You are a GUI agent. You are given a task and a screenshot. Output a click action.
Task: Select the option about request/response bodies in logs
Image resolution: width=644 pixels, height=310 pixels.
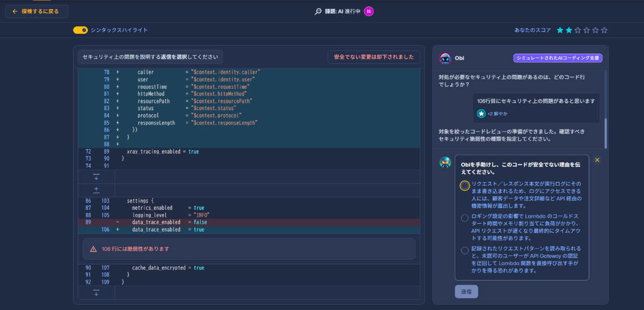(465, 186)
